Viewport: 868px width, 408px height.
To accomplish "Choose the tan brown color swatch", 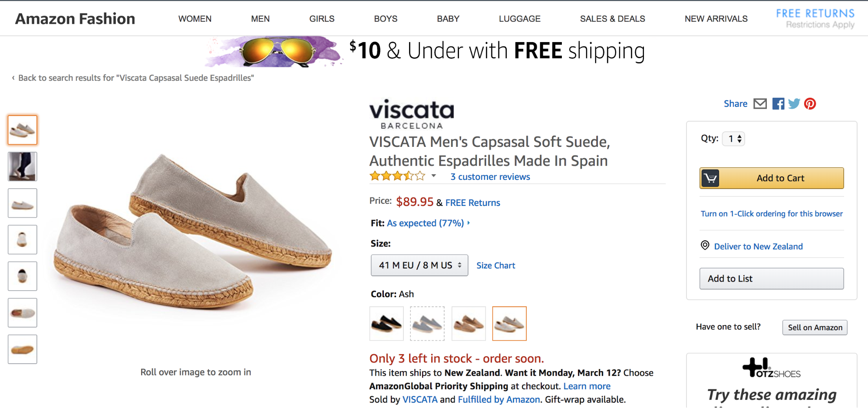I will click(x=469, y=324).
